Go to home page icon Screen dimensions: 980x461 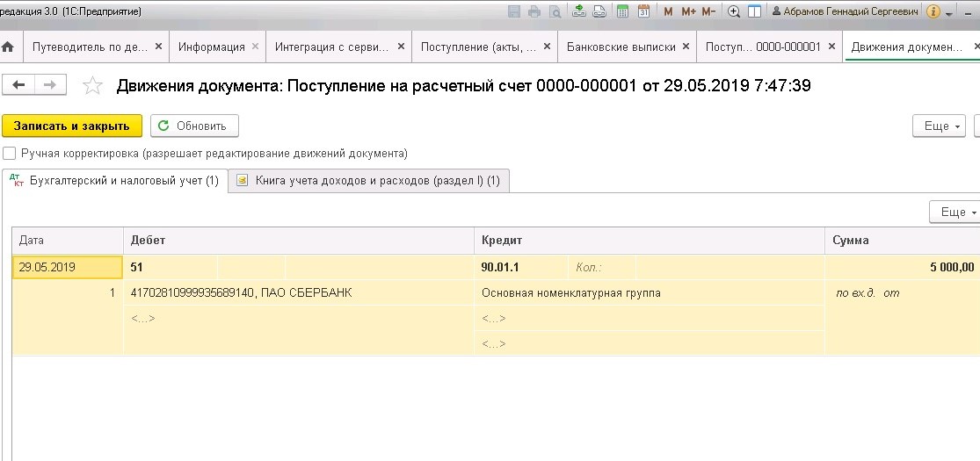[x=9, y=47]
